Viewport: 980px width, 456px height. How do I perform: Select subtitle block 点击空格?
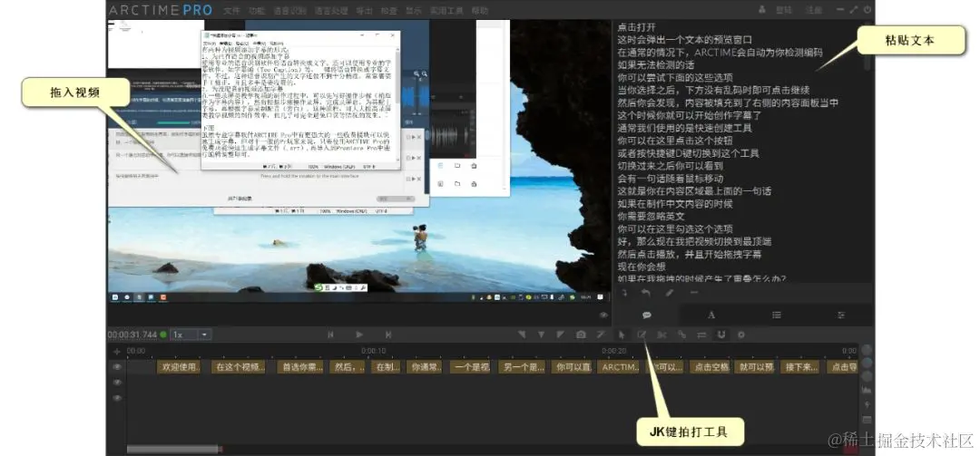click(710, 367)
